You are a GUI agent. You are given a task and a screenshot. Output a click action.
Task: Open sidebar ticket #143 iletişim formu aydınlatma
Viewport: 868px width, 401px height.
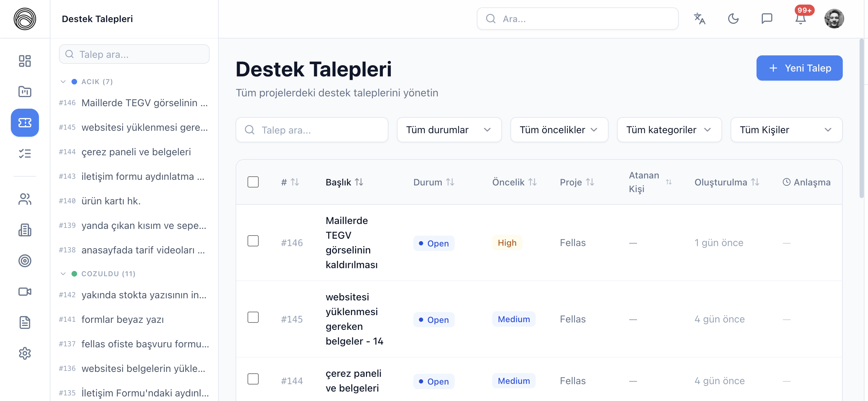[134, 176]
